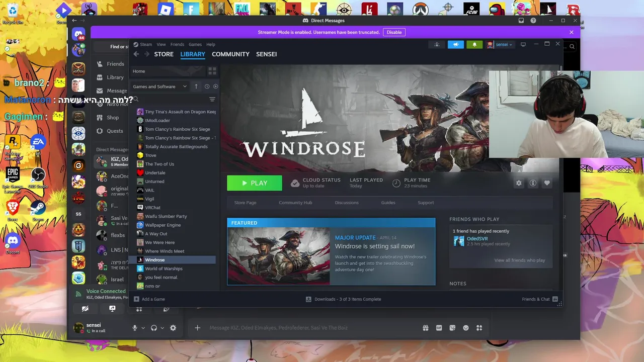The width and height of the screenshot is (644, 362).
Task: Open Discord GIF picker
Action: pos(439,328)
